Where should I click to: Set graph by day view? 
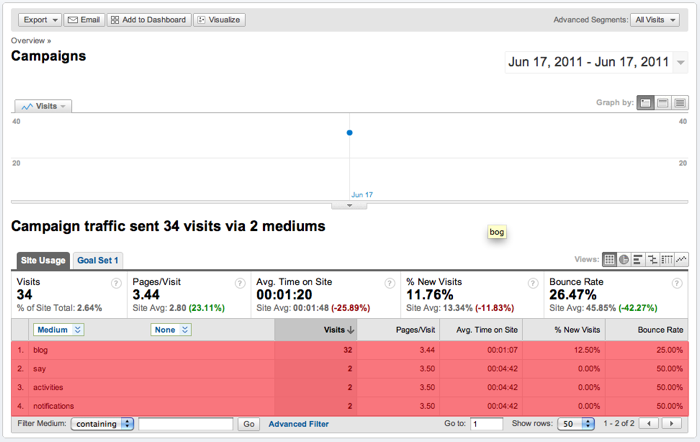click(x=646, y=103)
